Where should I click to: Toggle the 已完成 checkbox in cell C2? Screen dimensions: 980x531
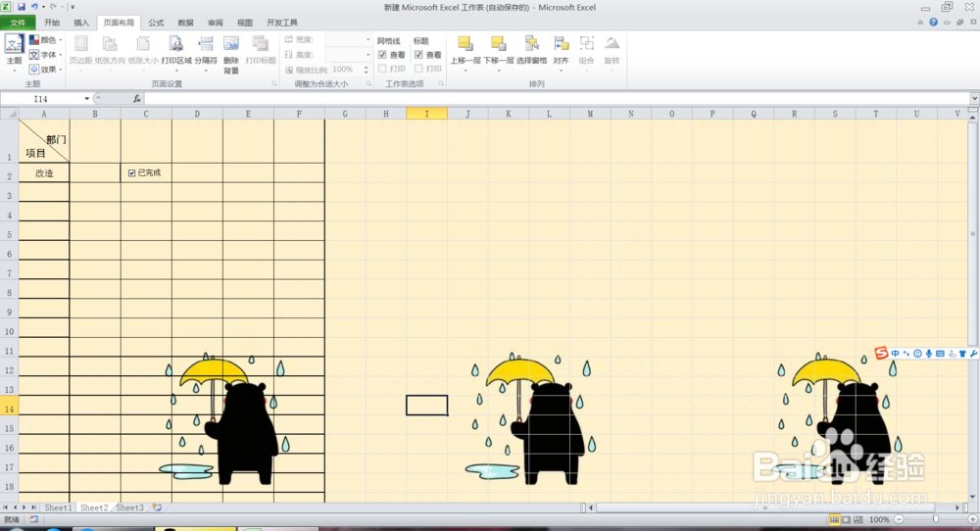[x=132, y=173]
